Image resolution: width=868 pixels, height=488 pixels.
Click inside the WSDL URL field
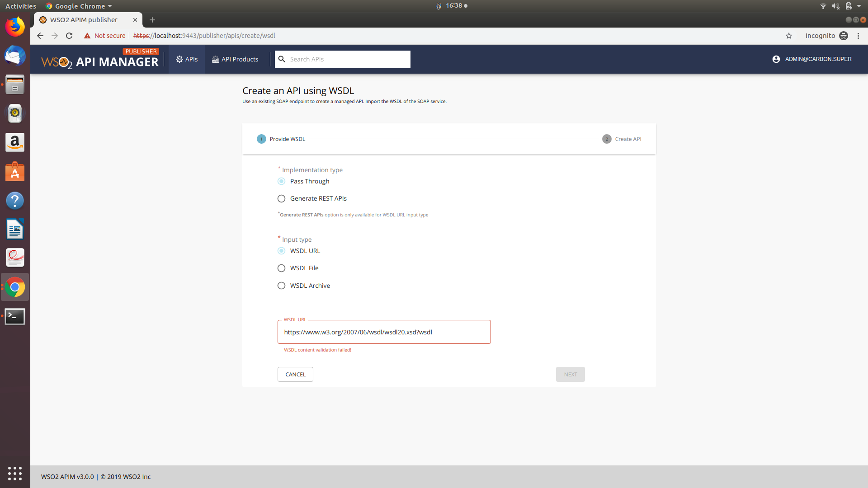(384, 332)
